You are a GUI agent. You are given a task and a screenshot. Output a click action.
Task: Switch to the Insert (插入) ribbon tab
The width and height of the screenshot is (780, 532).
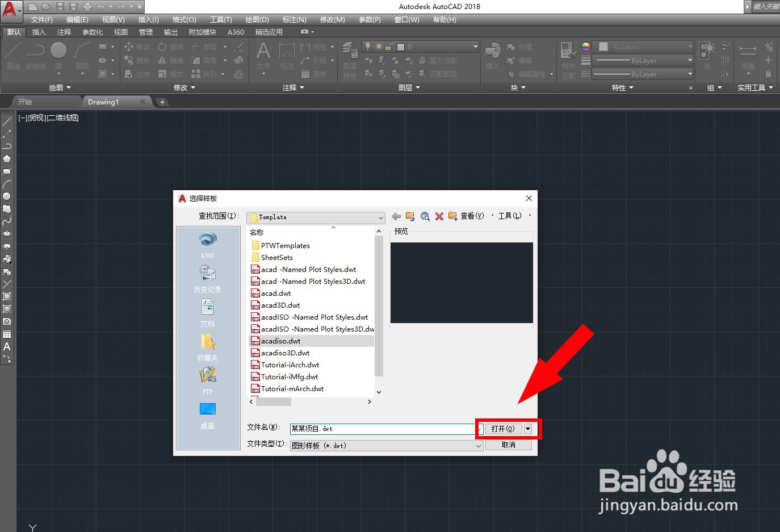tap(39, 32)
